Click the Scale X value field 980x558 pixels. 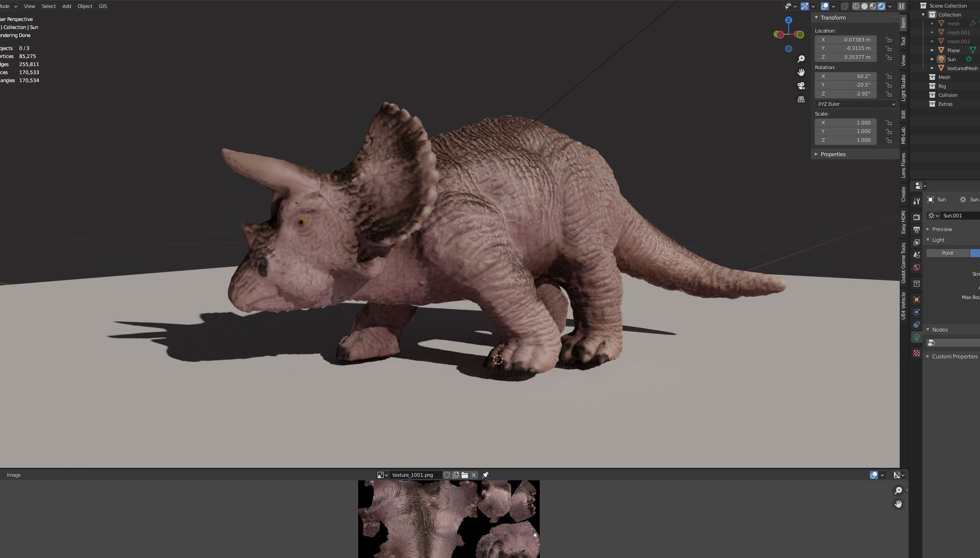pyautogui.click(x=845, y=123)
